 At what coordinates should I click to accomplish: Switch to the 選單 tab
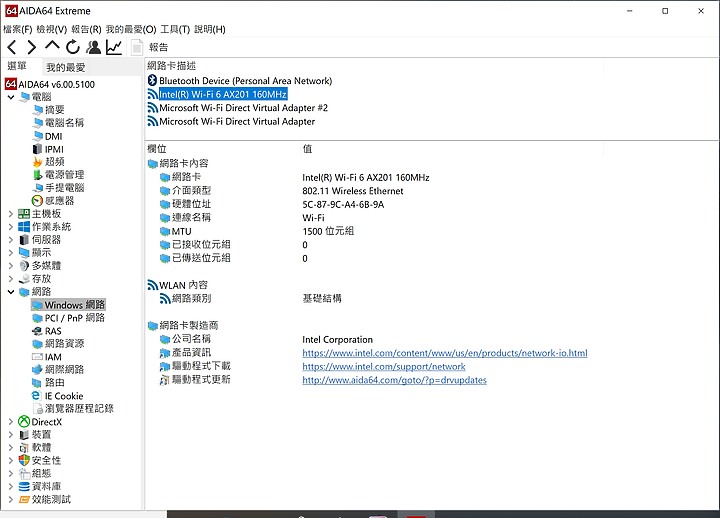coord(17,66)
